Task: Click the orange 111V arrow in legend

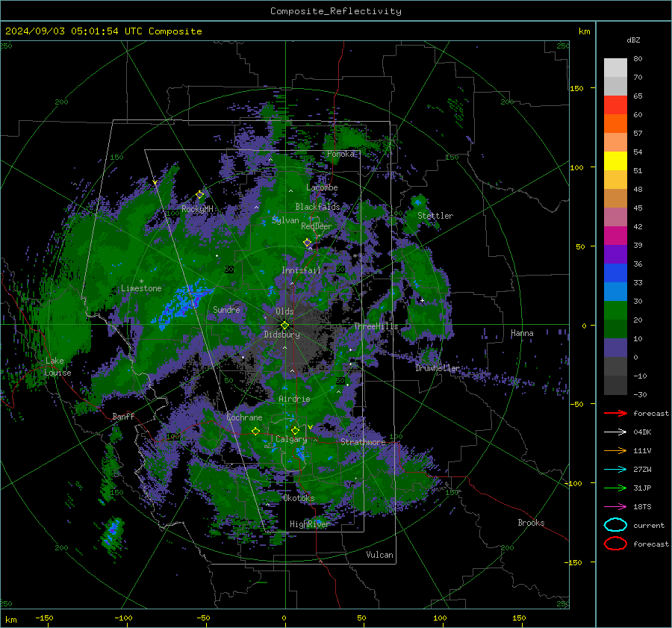Action: point(615,450)
